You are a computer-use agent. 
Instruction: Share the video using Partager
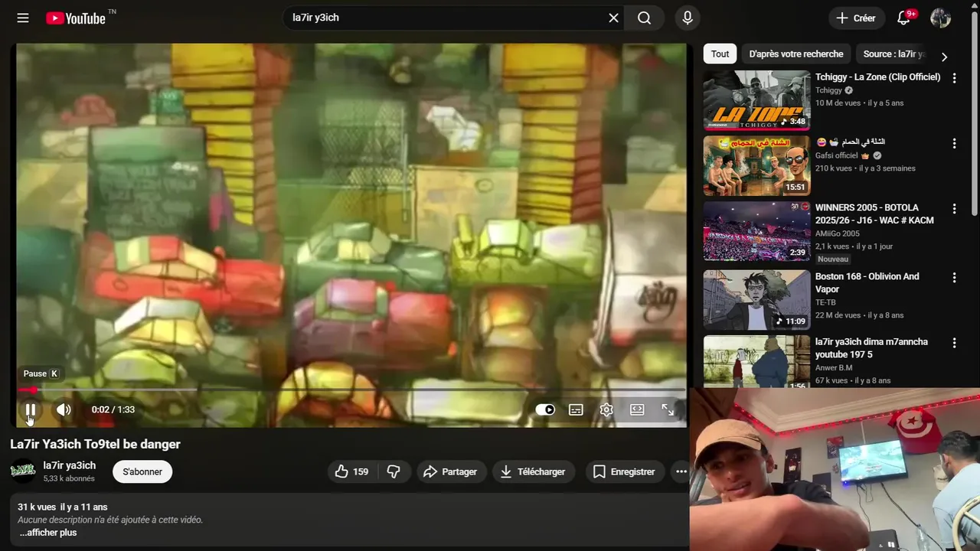[451, 471]
